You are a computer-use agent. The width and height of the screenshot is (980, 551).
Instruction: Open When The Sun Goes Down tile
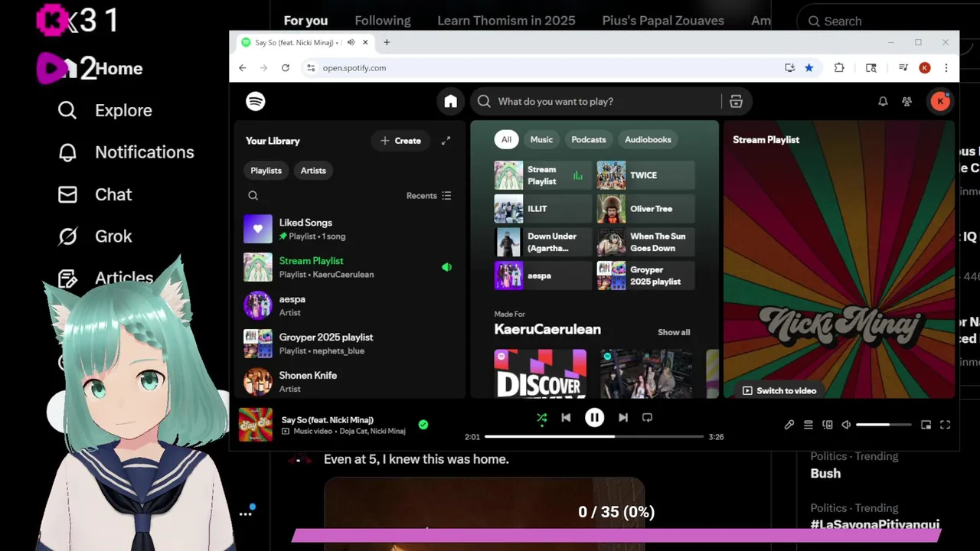(x=645, y=243)
